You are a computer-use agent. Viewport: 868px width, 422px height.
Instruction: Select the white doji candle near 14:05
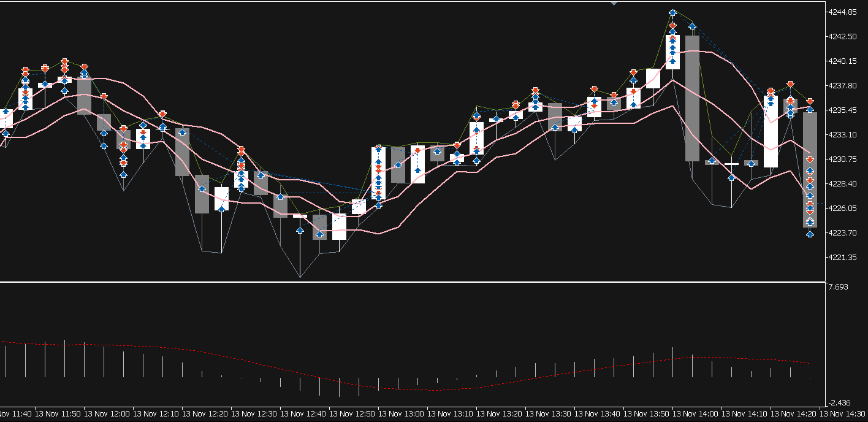[x=731, y=164]
